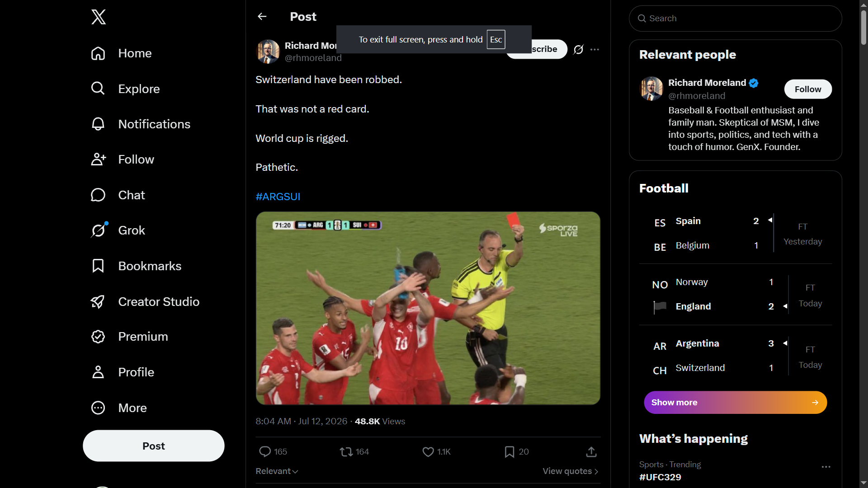This screenshot has width=868, height=488.
Task: Open the #ARGSUI hashtag link
Action: (278, 197)
